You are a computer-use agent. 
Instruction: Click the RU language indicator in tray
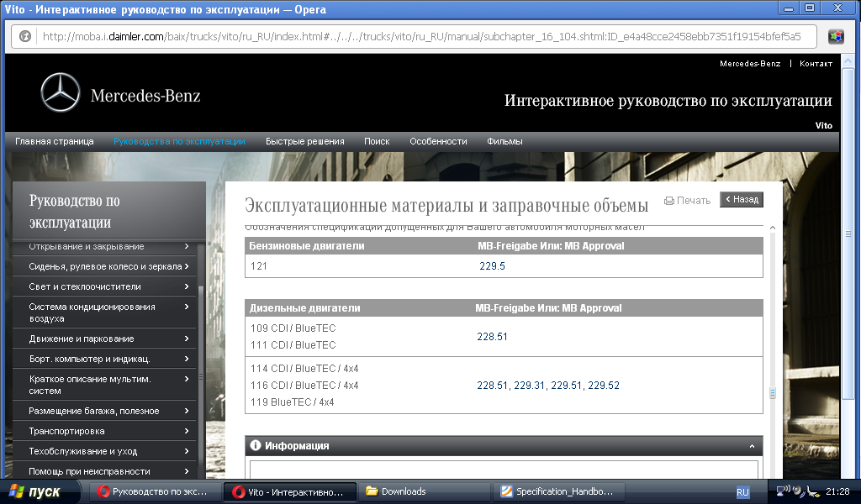(742, 492)
